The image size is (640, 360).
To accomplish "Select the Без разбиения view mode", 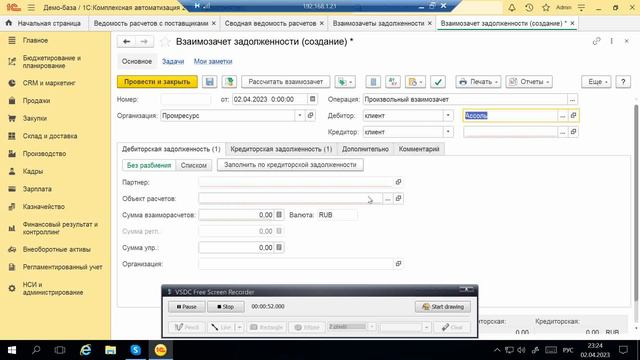I will (149, 165).
